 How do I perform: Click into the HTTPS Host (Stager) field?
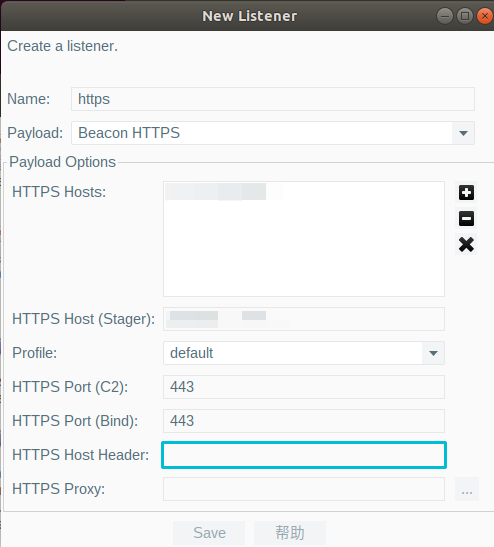[304, 319]
